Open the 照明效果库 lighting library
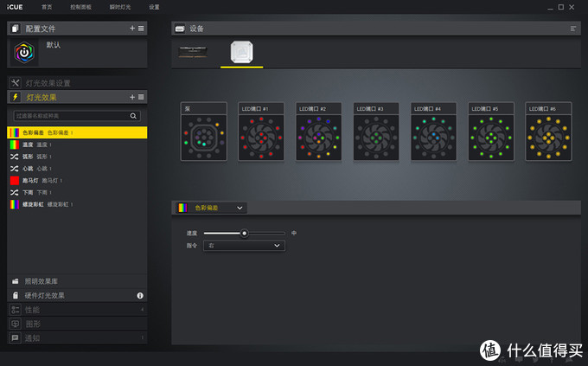The width and height of the screenshot is (588, 366). pos(77,281)
